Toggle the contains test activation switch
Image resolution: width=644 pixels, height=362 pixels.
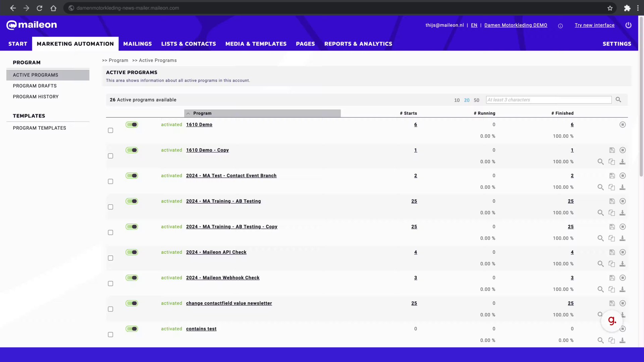[x=131, y=329]
